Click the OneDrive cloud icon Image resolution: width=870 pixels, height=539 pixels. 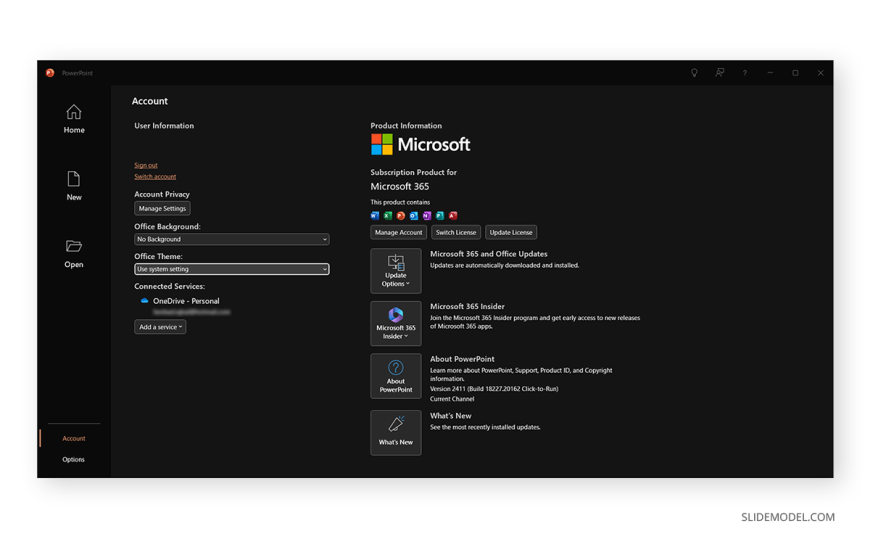click(x=144, y=301)
